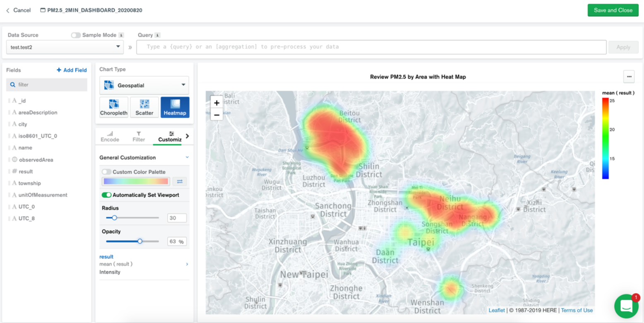Select the Heatmap chart type icon

(175, 107)
